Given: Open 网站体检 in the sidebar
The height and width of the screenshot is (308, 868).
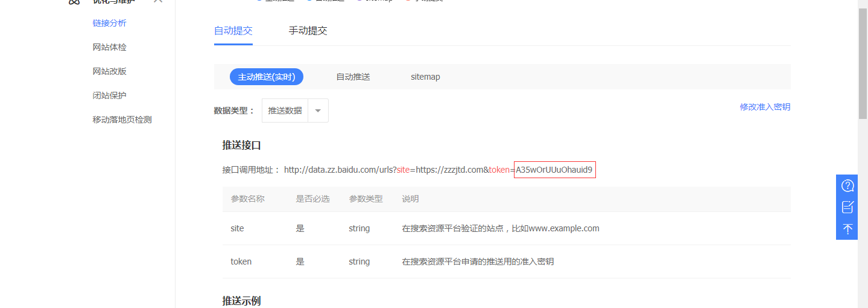Looking at the screenshot, I should click(109, 47).
